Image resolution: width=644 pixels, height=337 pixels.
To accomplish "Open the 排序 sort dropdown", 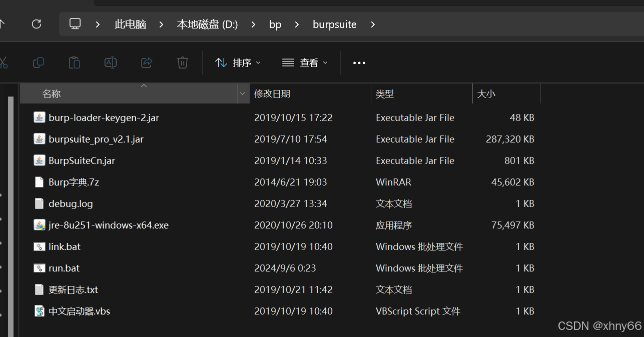I will click(238, 62).
